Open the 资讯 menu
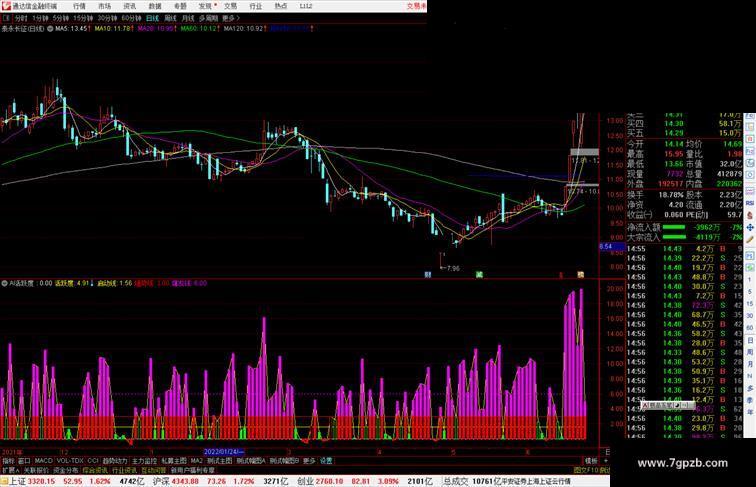The image size is (756, 487). tap(130, 6)
